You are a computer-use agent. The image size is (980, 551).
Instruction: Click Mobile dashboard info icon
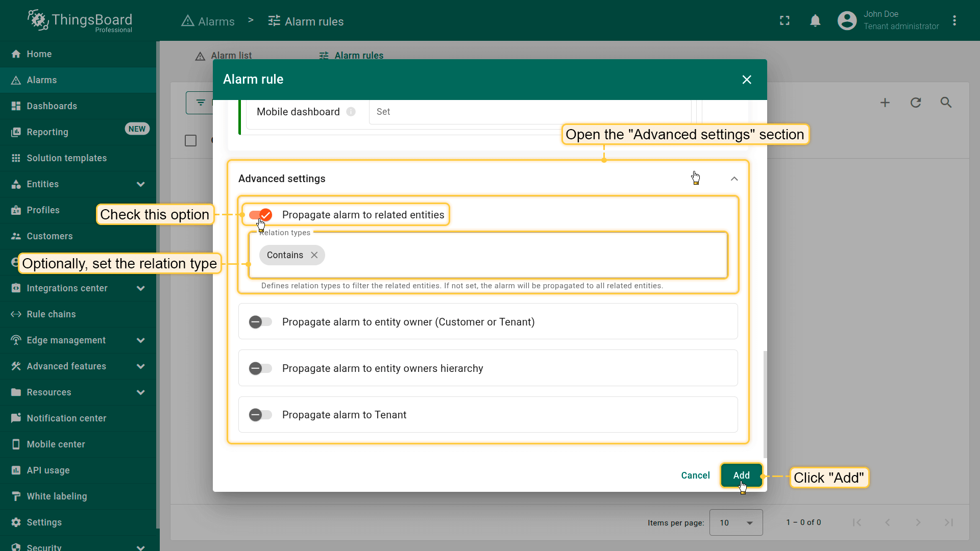[351, 112]
